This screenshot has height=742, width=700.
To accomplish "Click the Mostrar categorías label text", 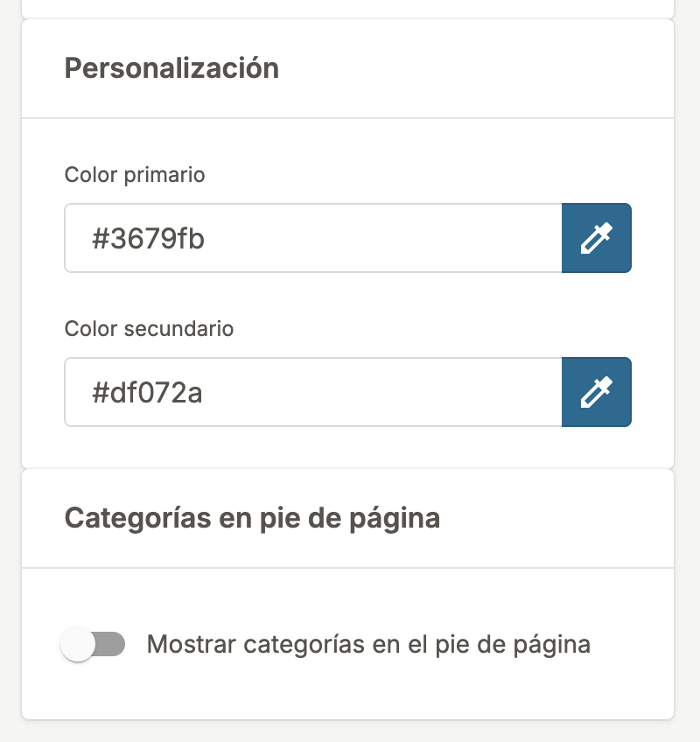I will [x=369, y=643].
